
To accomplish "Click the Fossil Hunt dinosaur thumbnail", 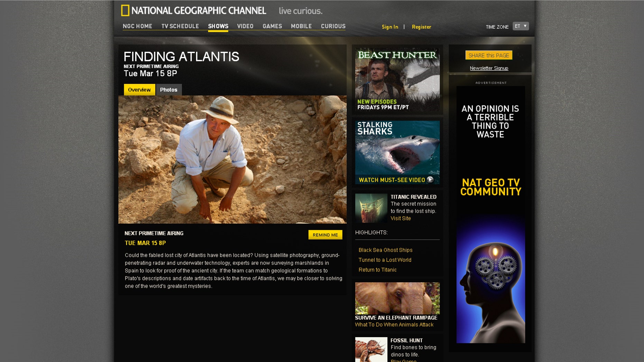I will coord(371,350).
